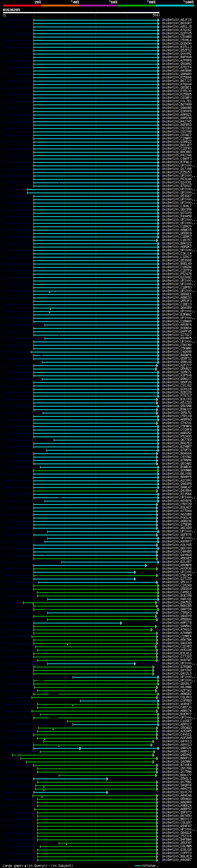Select UniRef100_C4XVW2 entry

(x=177, y=457)
